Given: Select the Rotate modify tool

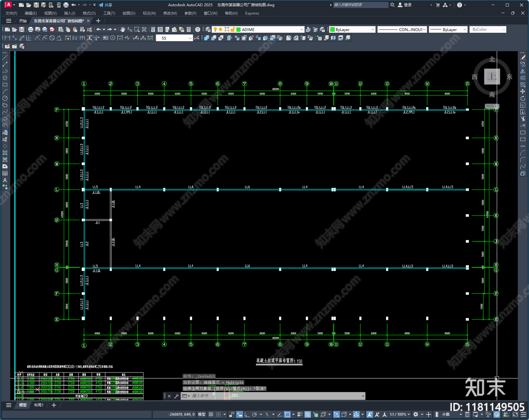Looking at the screenshot, I should click(x=523, y=98).
